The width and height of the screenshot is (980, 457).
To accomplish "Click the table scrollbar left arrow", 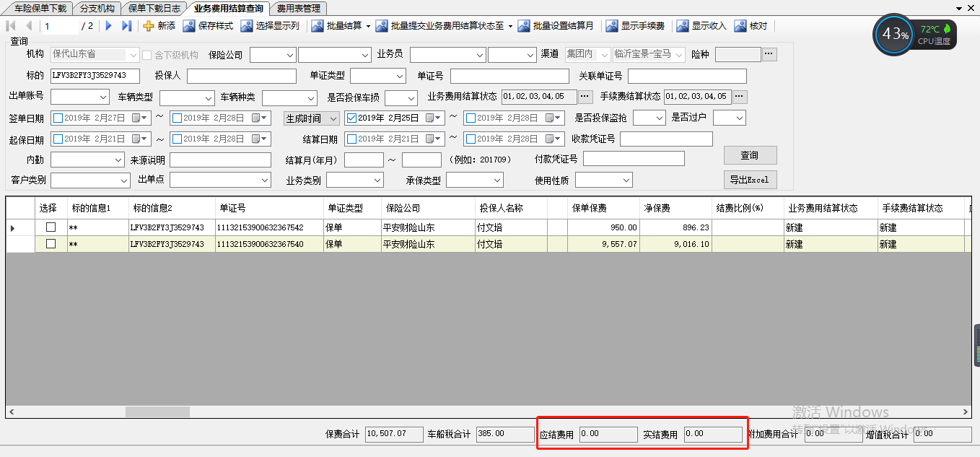I will (x=11, y=412).
